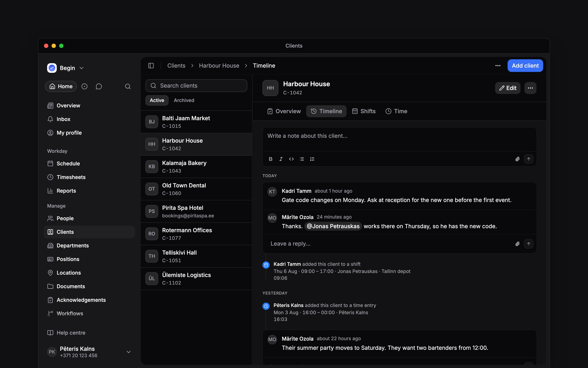Click the Harbour House HH header avatar
Screen dimensions: 588x368
point(270,88)
